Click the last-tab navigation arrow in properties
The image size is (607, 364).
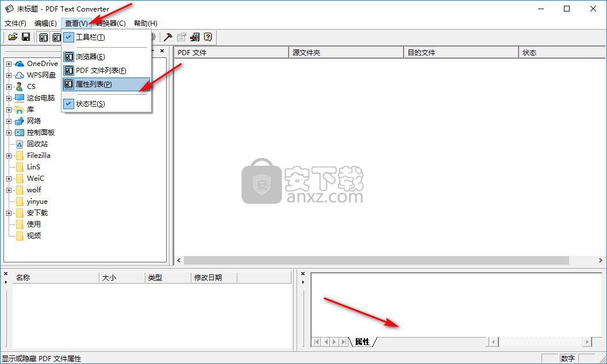344,342
